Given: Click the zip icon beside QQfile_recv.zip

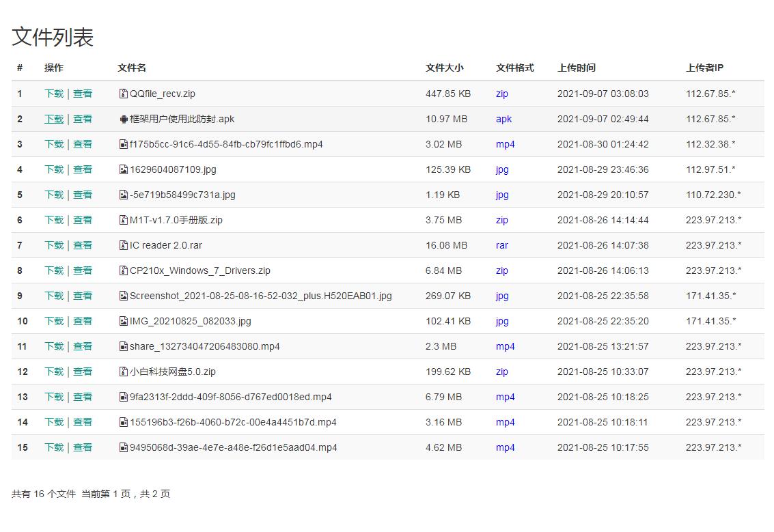Looking at the screenshot, I should click(x=124, y=94).
